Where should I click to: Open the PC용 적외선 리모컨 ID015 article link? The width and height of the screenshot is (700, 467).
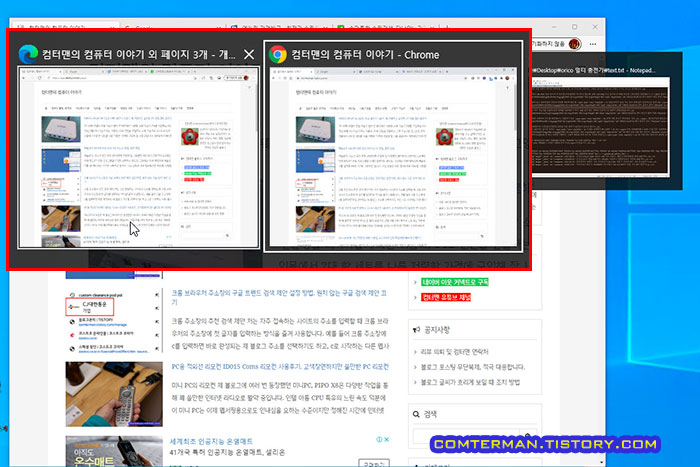coord(280,367)
